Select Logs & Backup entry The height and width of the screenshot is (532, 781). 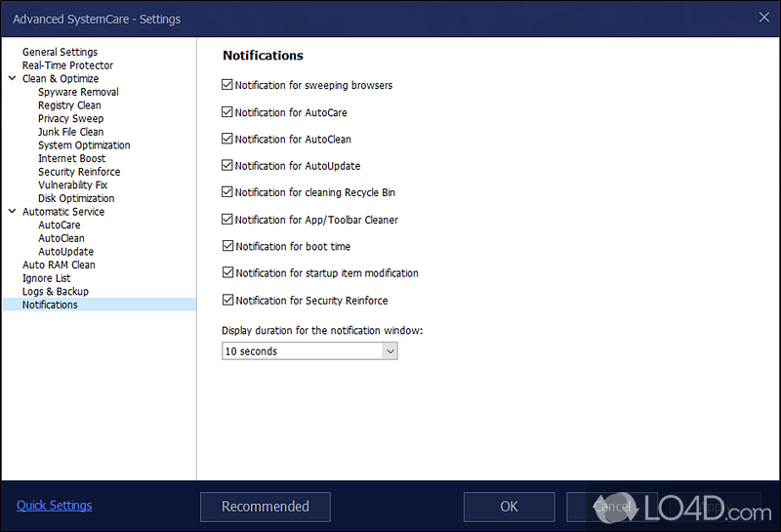point(55,291)
